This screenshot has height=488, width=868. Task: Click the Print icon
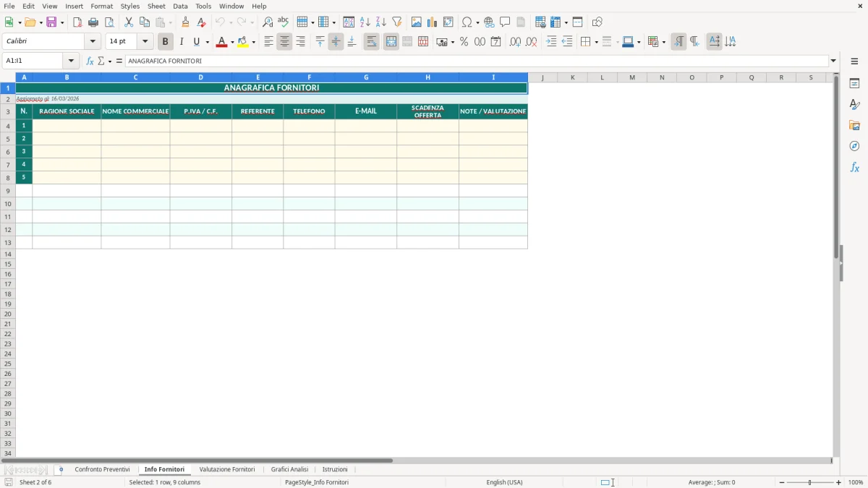(93, 22)
